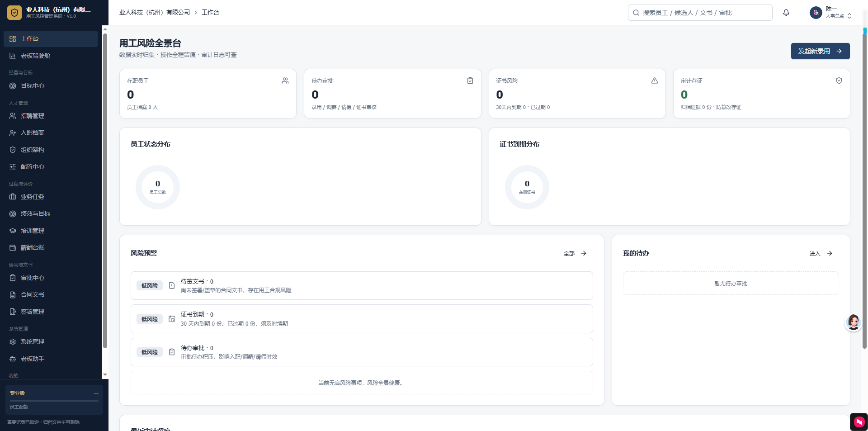
Task: Click the 薪酬台账 wallet icon
Action: (x=13, y=248)
